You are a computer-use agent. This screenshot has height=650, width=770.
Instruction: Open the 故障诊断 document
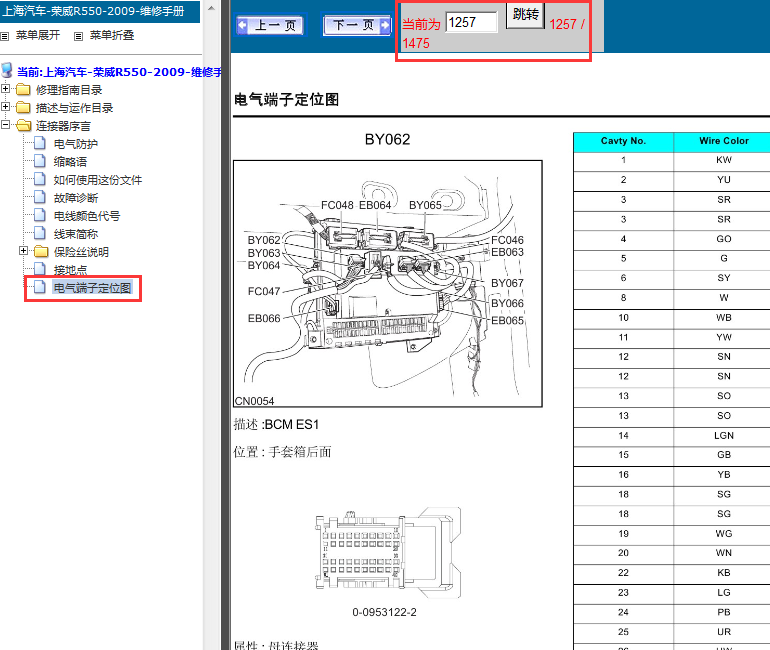tap(76, 198)
